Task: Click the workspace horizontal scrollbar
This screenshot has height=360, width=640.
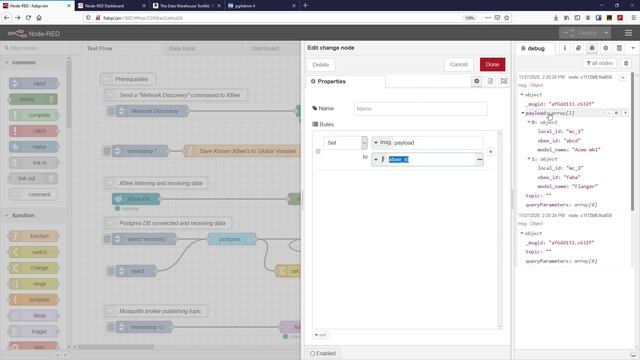Action: pyautogui.click(x=117, y=347)
